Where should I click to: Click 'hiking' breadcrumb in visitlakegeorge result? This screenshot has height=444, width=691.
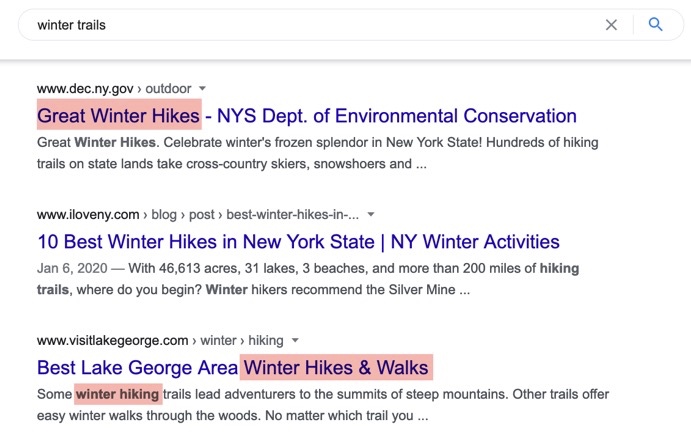coord(266,340)
